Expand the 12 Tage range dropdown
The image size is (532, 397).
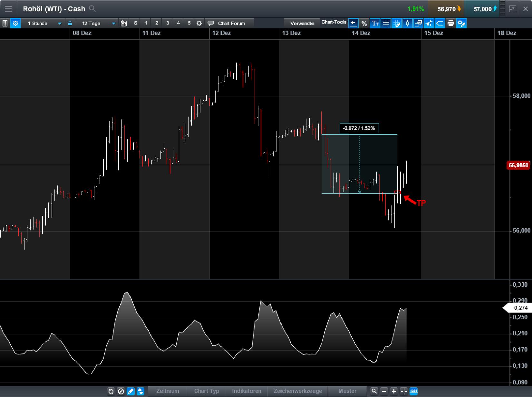pos(113,23)
